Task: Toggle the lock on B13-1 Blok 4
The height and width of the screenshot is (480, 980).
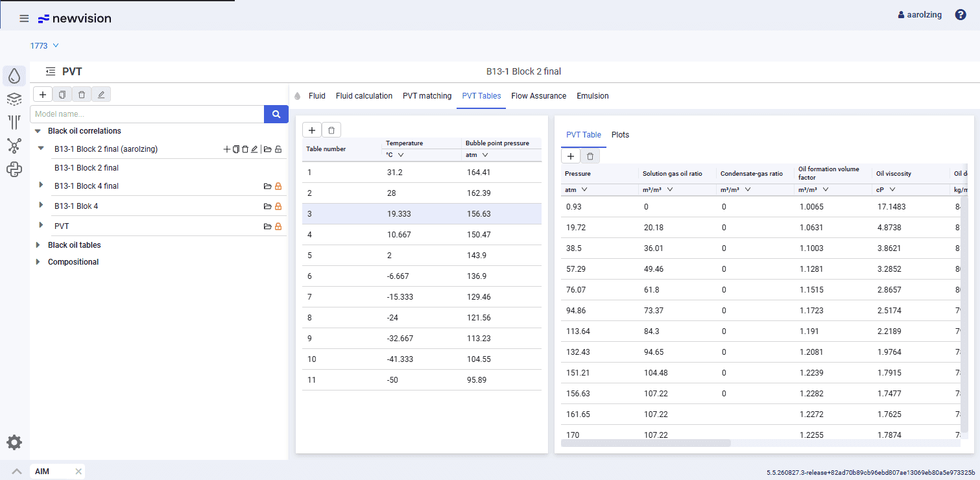Action: point(278,206)
